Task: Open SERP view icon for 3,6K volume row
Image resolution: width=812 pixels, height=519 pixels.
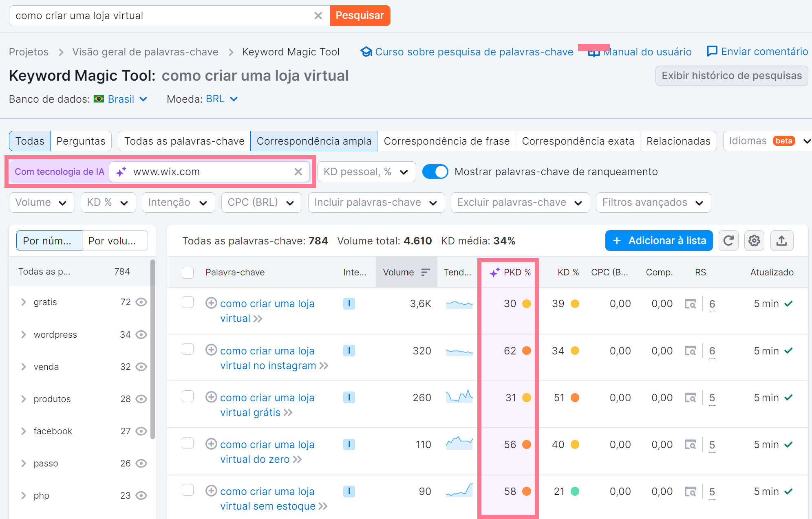Action: point(690,303)
